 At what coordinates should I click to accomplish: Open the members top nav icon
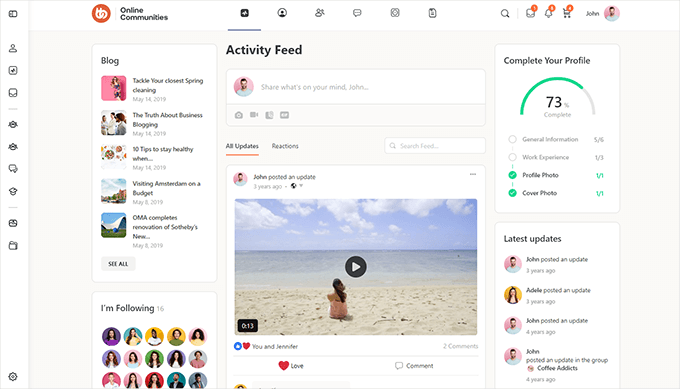coord(320,13)
